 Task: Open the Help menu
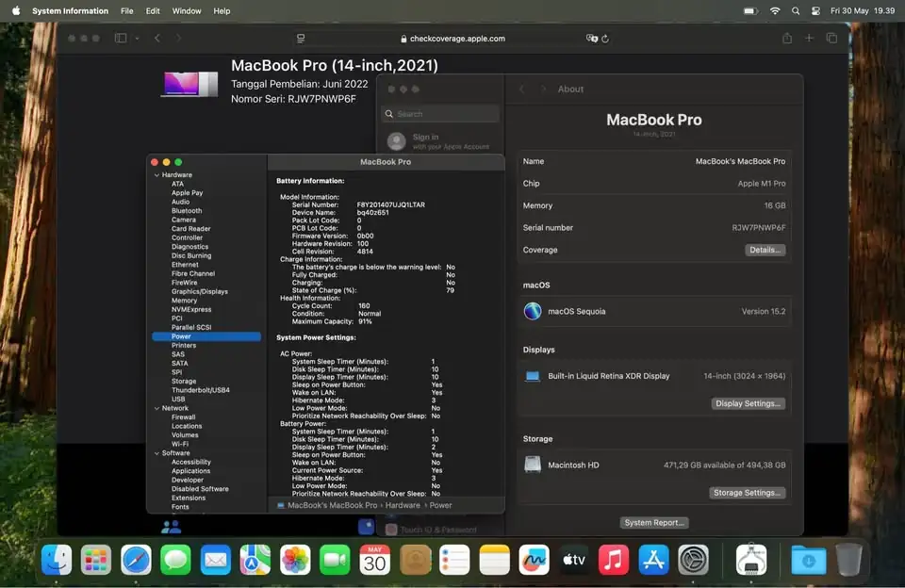point(222,11)
